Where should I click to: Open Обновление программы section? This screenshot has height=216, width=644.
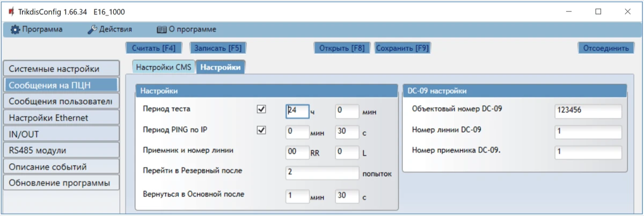[x=60, y=183]
